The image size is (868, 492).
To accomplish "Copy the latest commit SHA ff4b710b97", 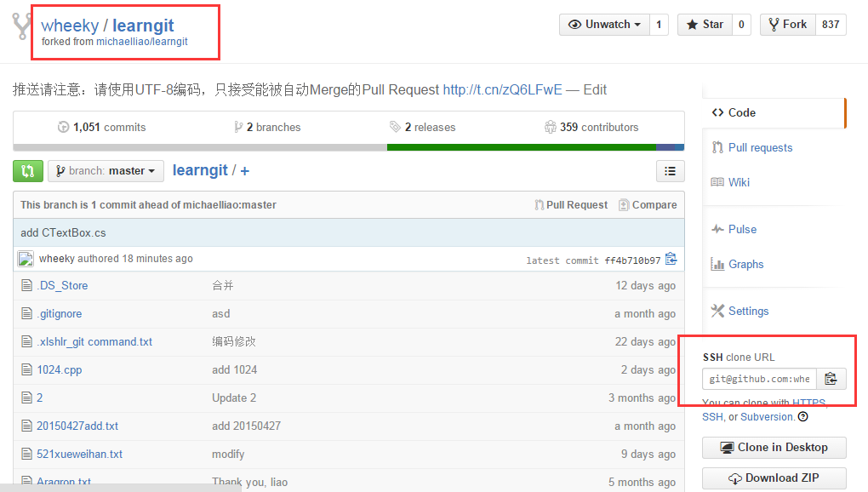I will pos(671,259).
